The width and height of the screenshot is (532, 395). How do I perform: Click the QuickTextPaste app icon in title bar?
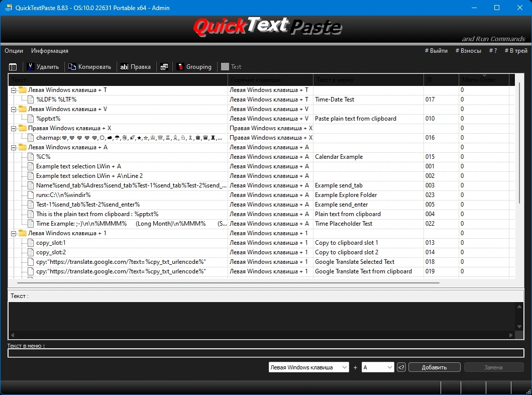click(x=8, y=8)
